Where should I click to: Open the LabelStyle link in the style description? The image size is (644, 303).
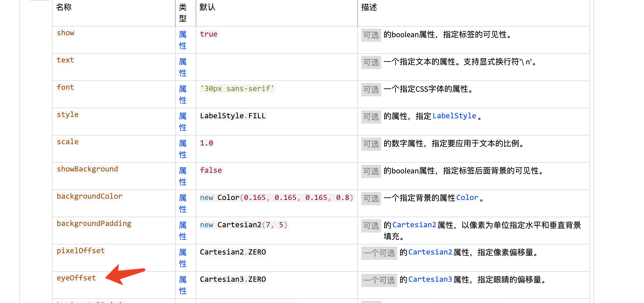(454, 116)
